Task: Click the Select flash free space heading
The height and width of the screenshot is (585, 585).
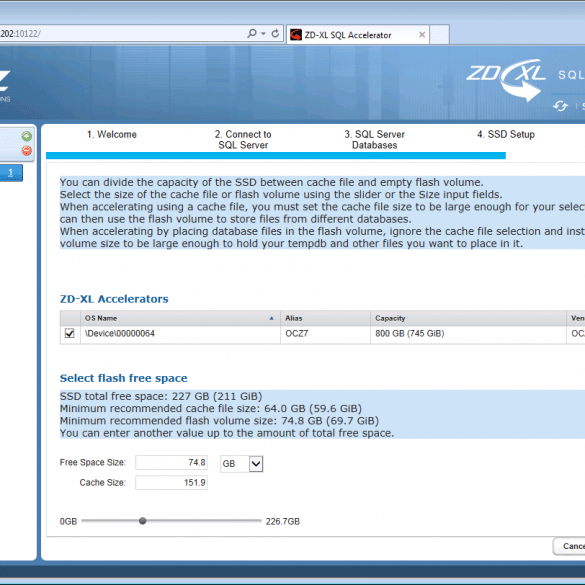Action: tap(123, 378)
